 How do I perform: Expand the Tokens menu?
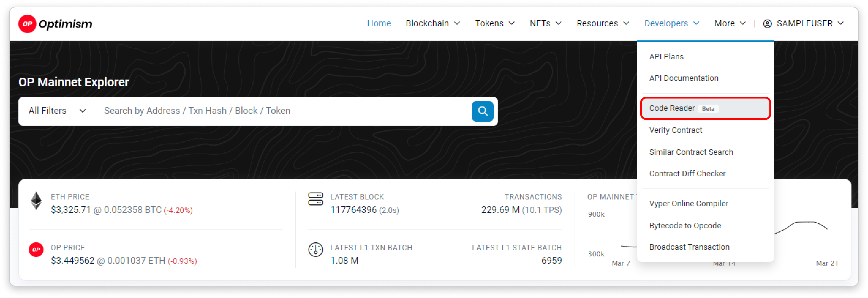click(x=495, y=23)
